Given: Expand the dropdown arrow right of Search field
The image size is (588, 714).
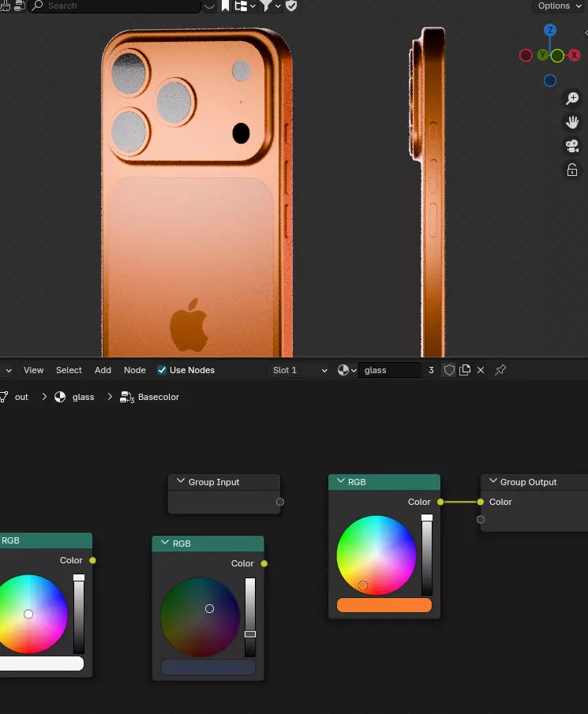Looking at the screenshot, I should [209, 6].
